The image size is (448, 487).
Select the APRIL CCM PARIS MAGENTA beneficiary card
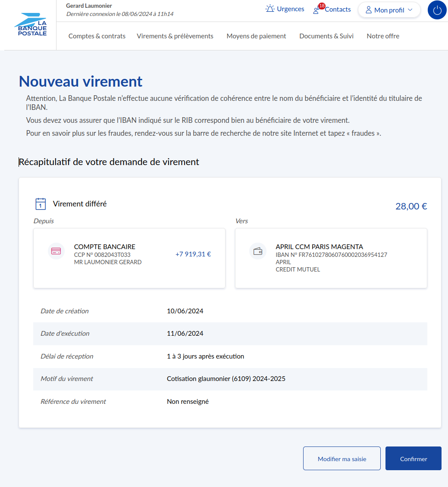pos(331,258)
